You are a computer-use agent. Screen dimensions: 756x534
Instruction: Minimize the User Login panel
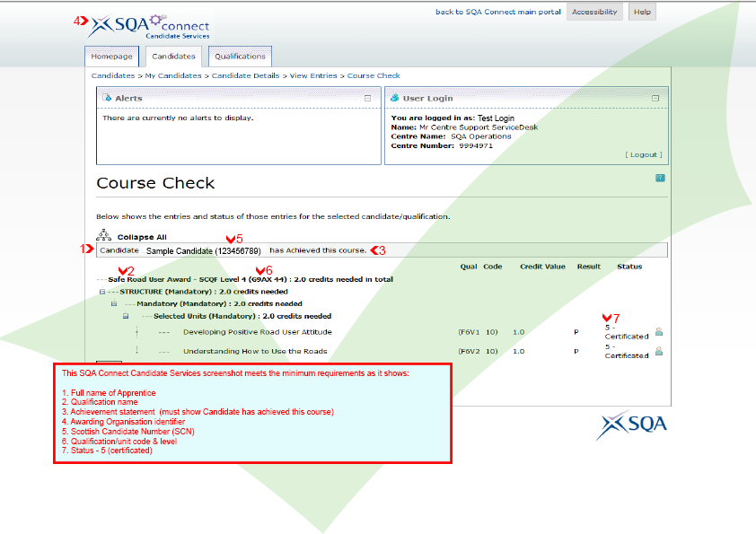pos(655,98)
